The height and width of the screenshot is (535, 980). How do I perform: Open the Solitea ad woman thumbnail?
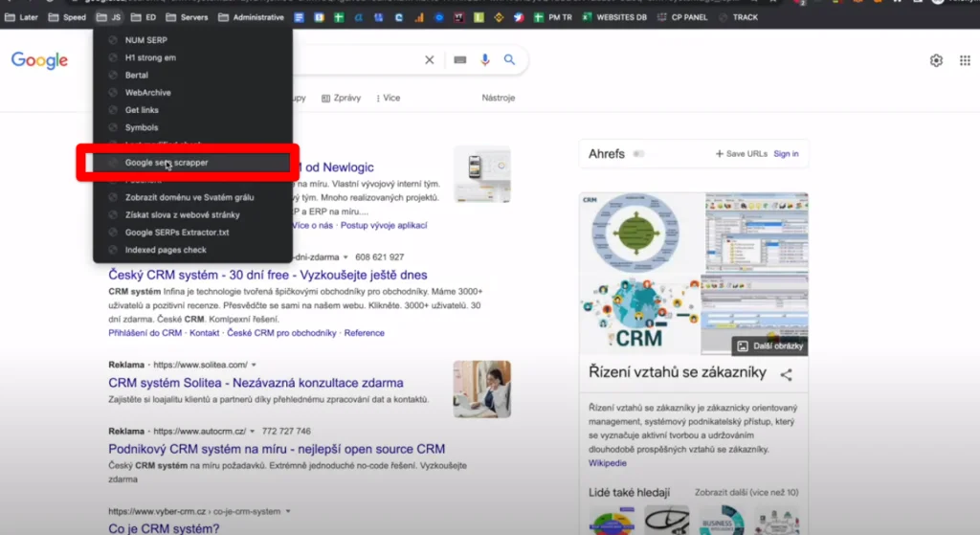click(482, 389)
